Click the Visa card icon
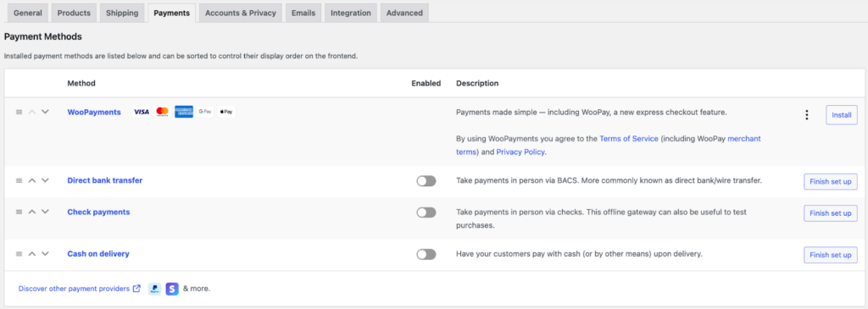Screen dimensions: 868x309 pyautogui.click(x=142, y=112)
